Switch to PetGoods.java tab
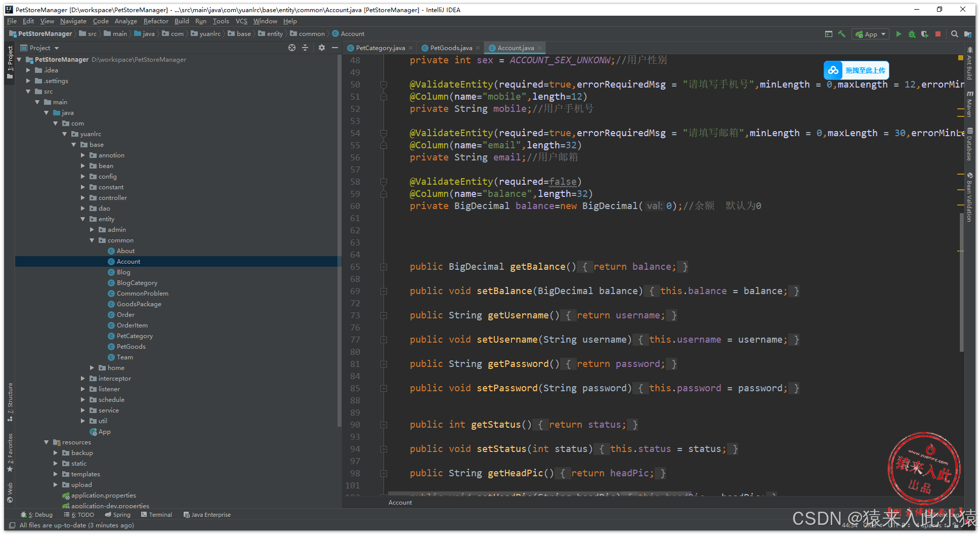This screenshot has width=980, height=535. coord(451,48)
